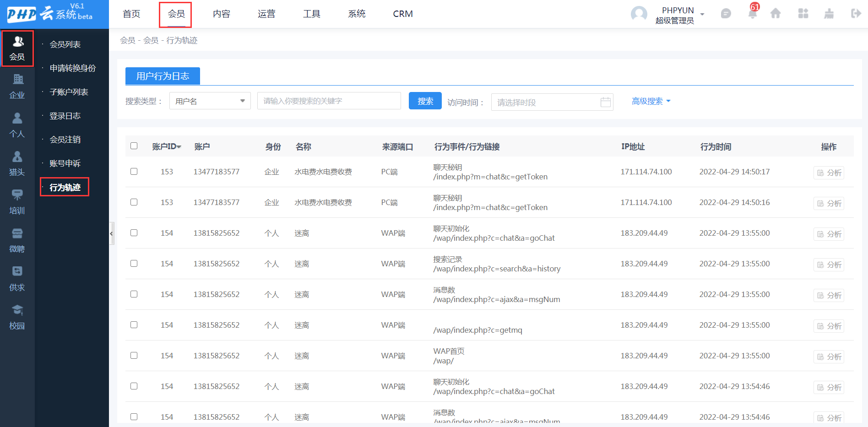The width and height of the screenshot is (868, 427).
Task: Focus the keyword search input field
Action: [x=329, y=101]
